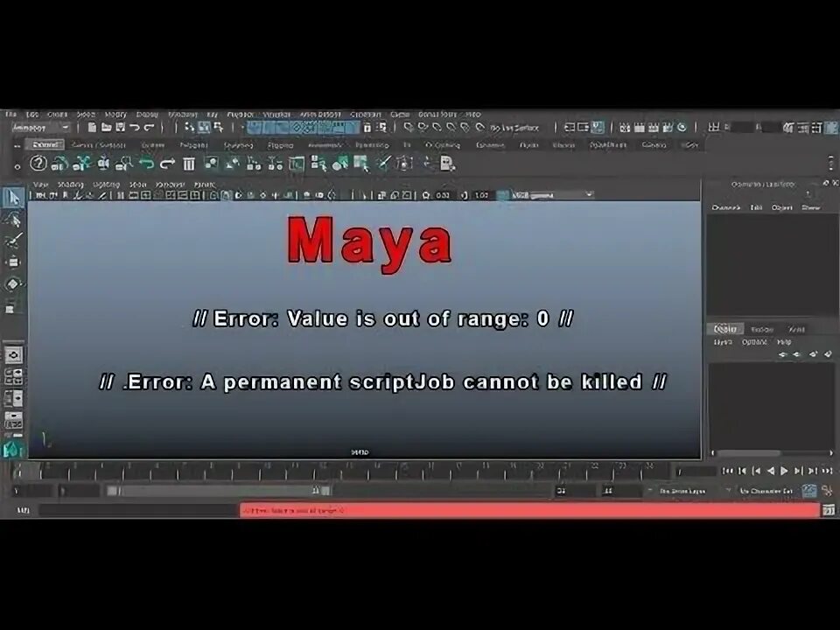Open the viewport color space dropdown
The image size is (840, 630).
click(552, 195)
